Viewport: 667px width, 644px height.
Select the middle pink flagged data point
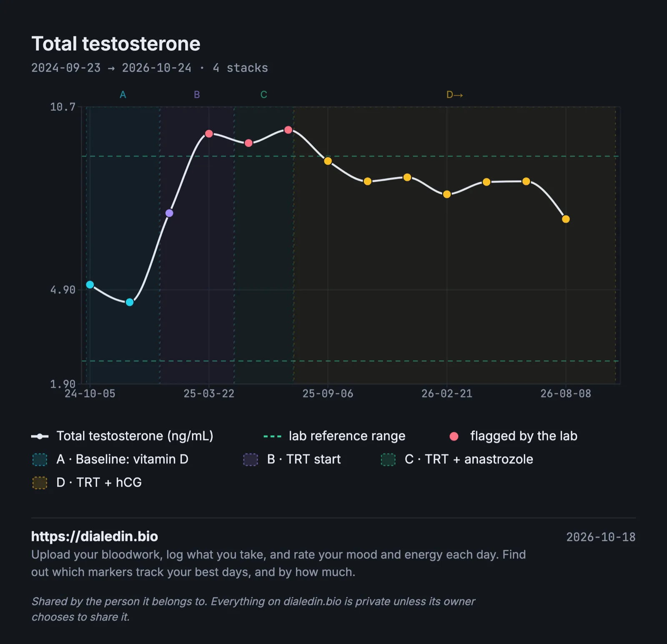[248, 143]
